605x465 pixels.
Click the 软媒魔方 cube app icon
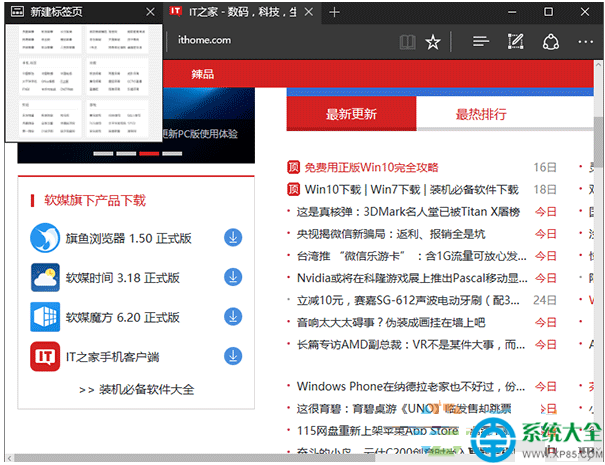pos(45,317)
